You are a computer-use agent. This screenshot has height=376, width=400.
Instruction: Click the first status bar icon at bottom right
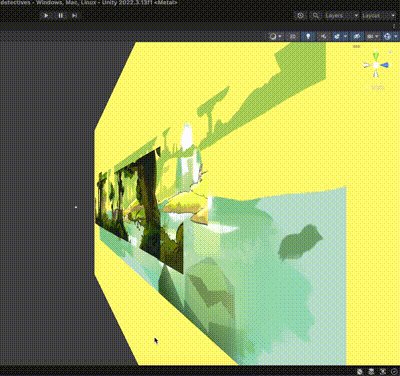click(x=360, y=371)
